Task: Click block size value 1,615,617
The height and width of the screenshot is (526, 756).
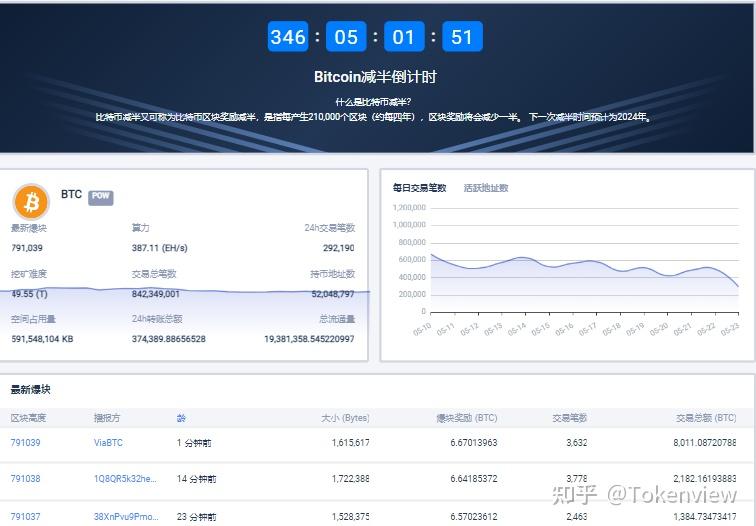Action: 351,443
